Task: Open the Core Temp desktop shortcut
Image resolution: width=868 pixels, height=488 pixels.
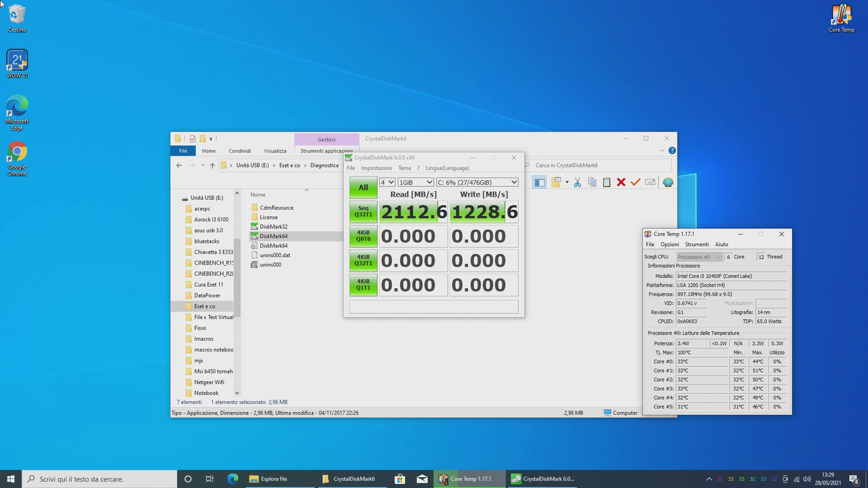Action: pyautogui.click(x=842, y=19)
